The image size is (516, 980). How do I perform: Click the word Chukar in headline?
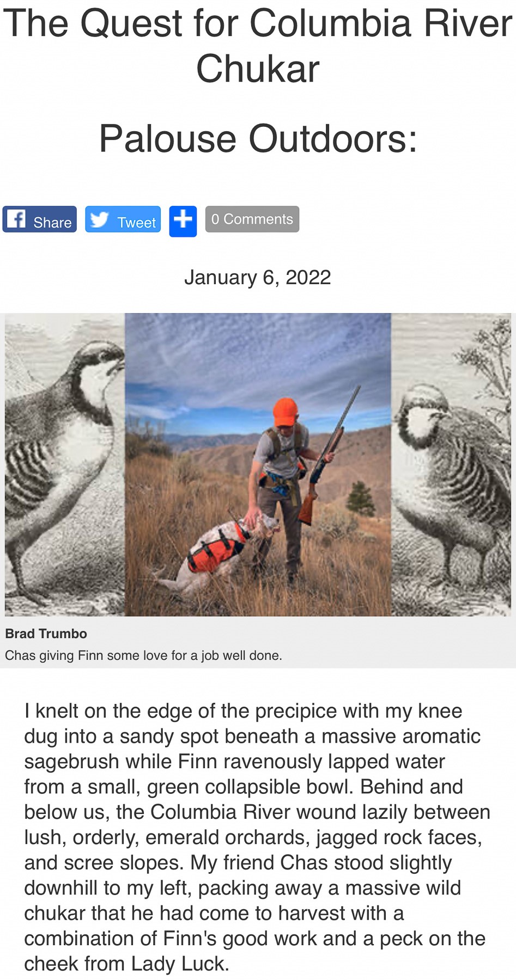pyautogui.click(x=258, y=69)
